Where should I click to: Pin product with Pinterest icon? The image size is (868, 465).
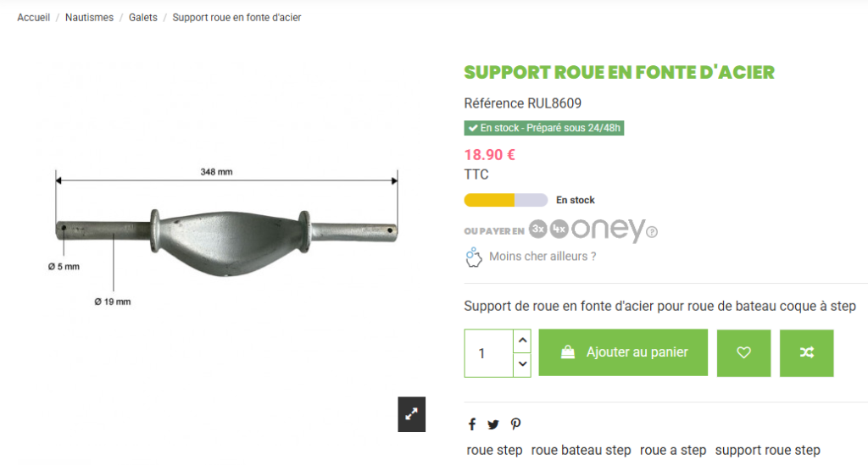516,424
